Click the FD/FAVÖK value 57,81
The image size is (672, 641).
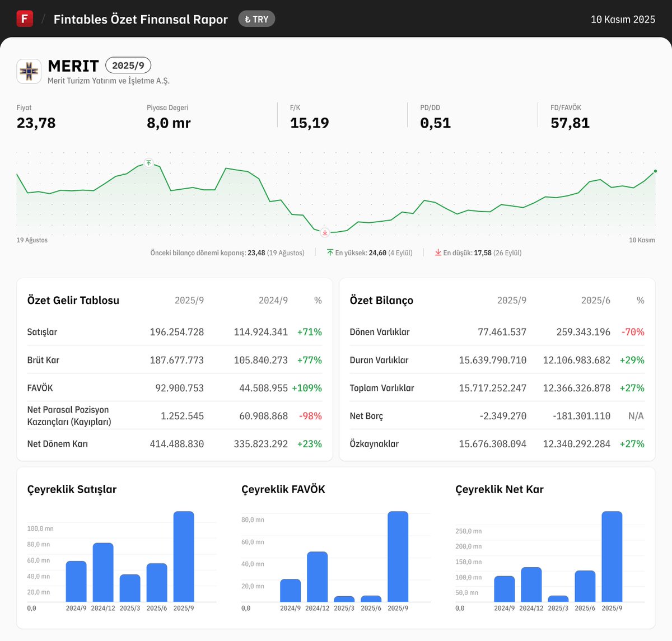[x=570, y=123]
